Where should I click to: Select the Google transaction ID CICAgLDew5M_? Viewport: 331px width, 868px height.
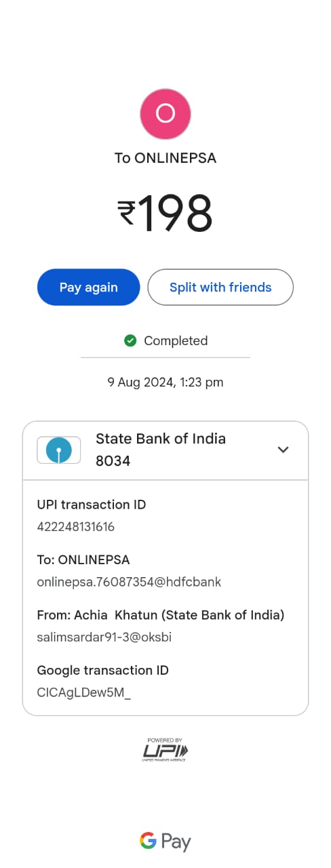click(84, 692)
